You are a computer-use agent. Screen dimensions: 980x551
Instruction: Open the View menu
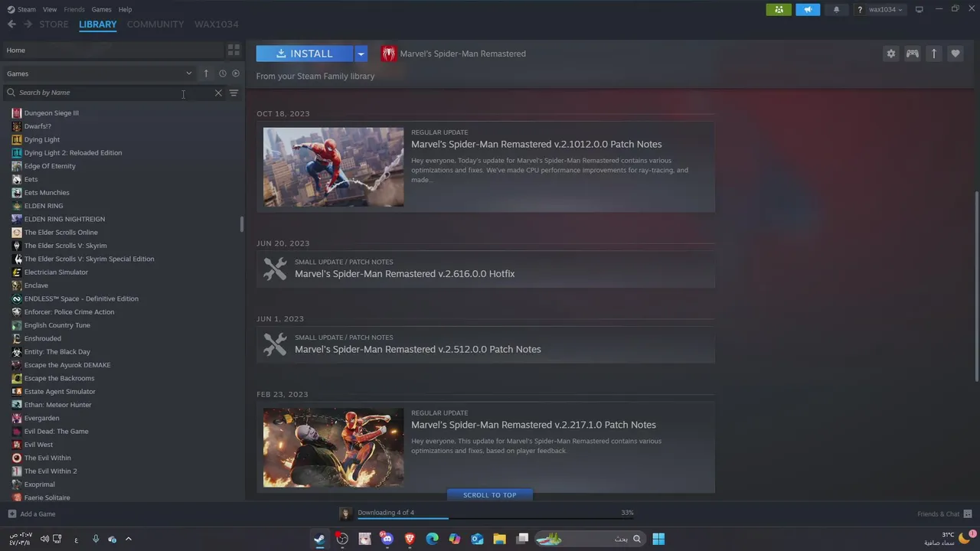50,9
